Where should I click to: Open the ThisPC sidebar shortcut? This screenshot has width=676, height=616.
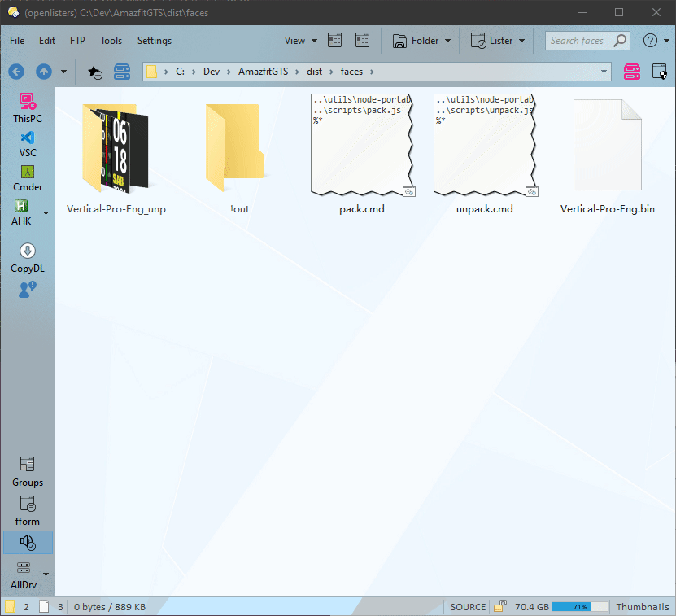tap(28, 108)
